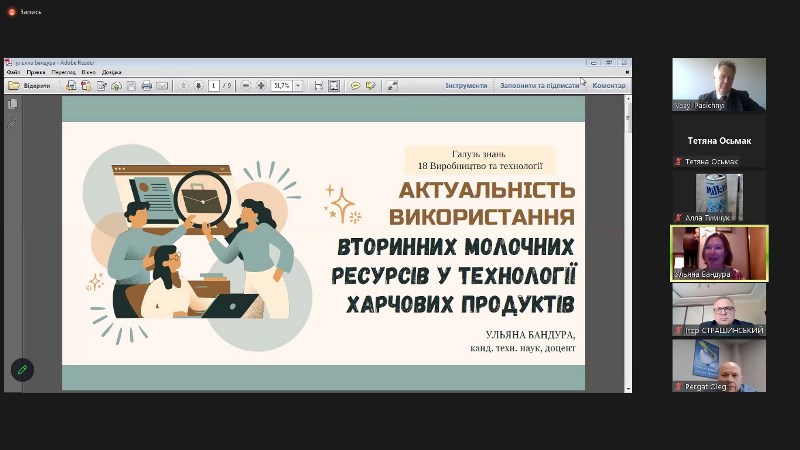Image resolution: width=800 pixels, height=450 pixels.
Task: Click the Adobe Reader title bar icon
Action: [x=9, y=63]
